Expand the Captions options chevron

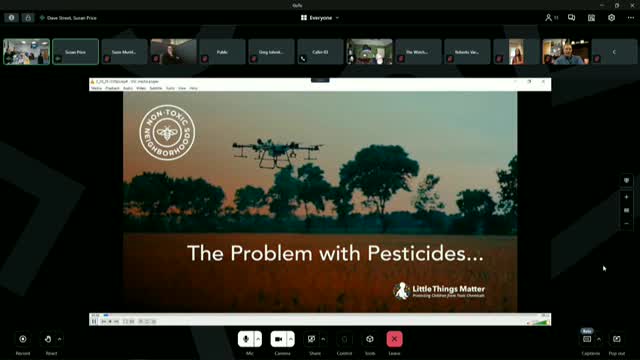pyautogui.click(x=599, y=339)
